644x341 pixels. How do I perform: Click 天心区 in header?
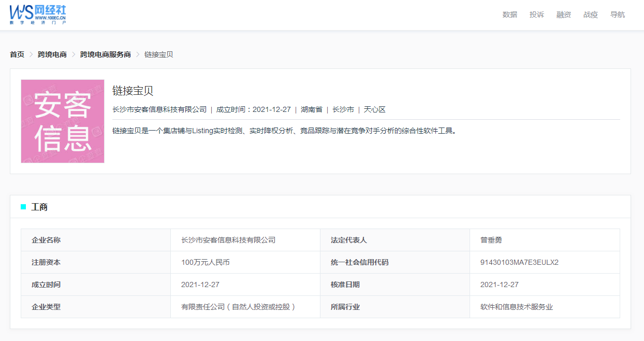tap(375, 110)
